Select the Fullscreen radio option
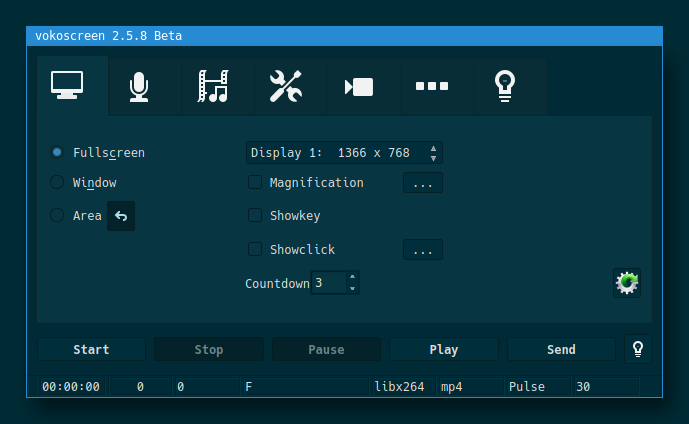This screenshot has width=689, height=424. click(57, 153)
